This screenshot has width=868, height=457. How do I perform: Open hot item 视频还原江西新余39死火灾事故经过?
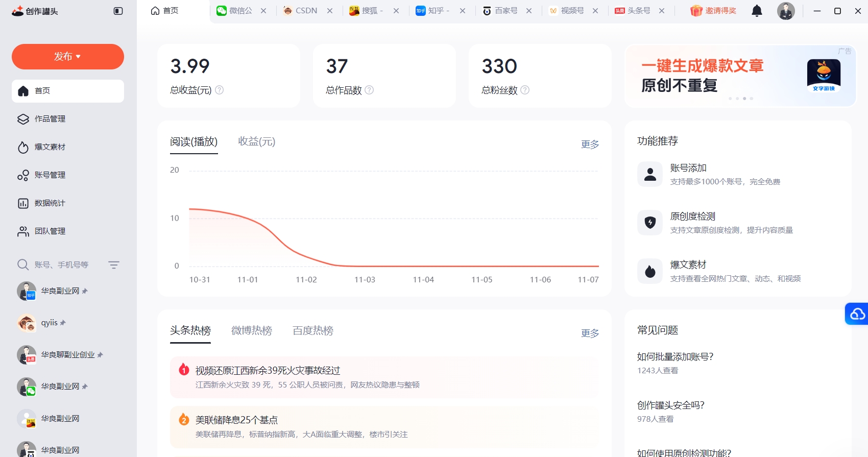click(x=384, y=377)
